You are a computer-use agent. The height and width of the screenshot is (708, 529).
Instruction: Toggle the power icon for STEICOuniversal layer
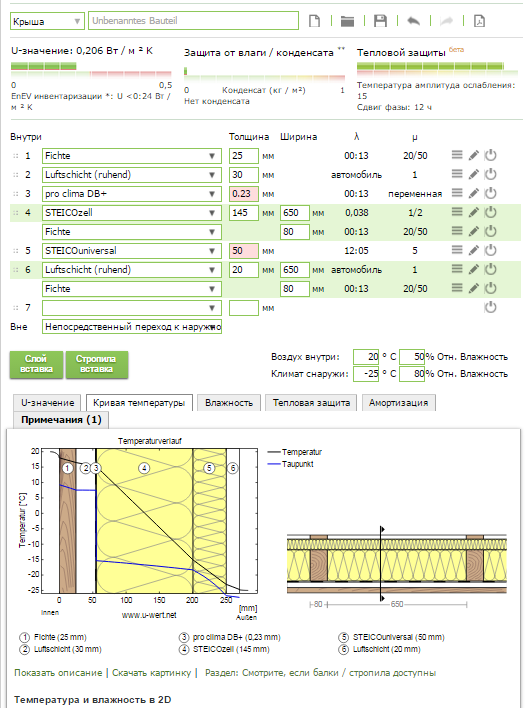click(490, 250)
